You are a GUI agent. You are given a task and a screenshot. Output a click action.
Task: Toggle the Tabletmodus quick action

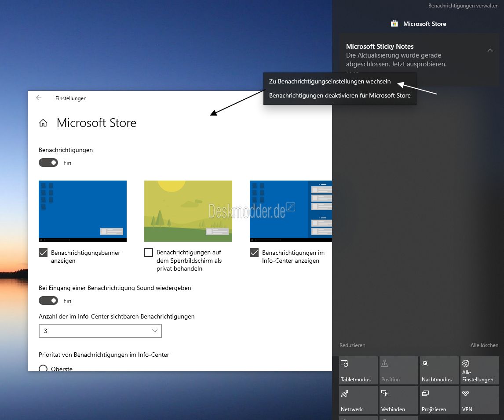(358, 370)
